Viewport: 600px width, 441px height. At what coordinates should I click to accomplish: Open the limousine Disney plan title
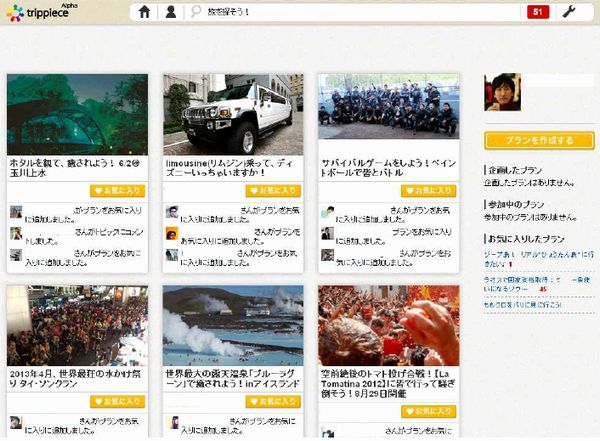[x=229, y=168]
